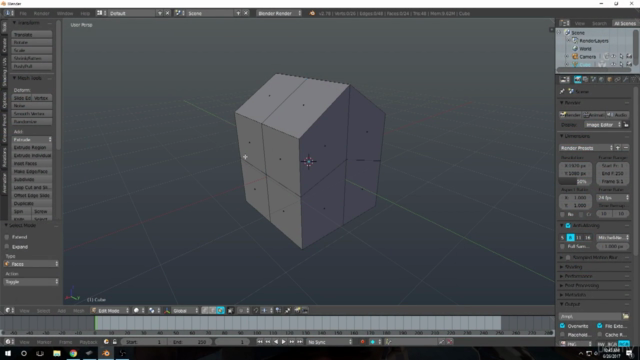The width and height of the screenshot is (640, 360).
Task: Toggle the File Extensions checkbox
Action: point(600,326)
